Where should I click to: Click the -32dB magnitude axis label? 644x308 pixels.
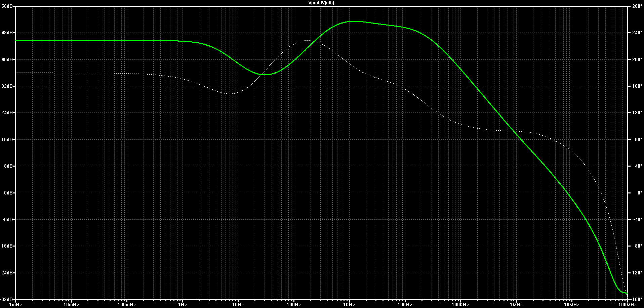coord(6,299)
